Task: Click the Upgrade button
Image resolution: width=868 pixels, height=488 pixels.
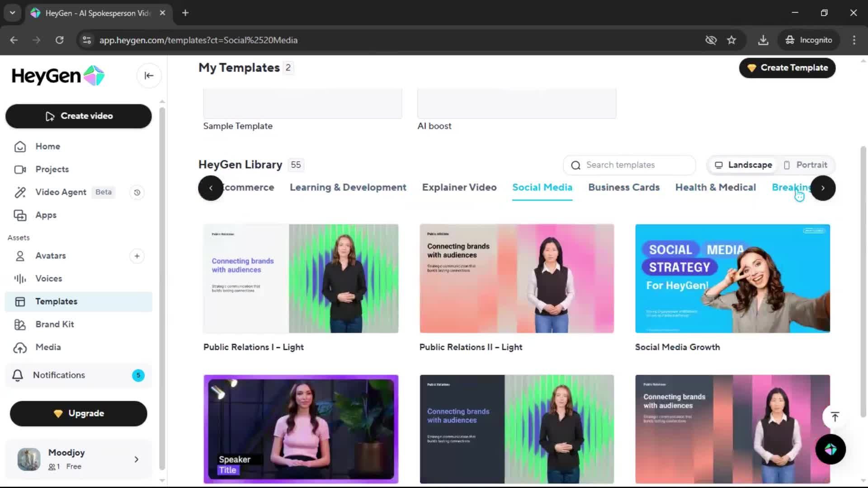Action: tap(79, 413)
